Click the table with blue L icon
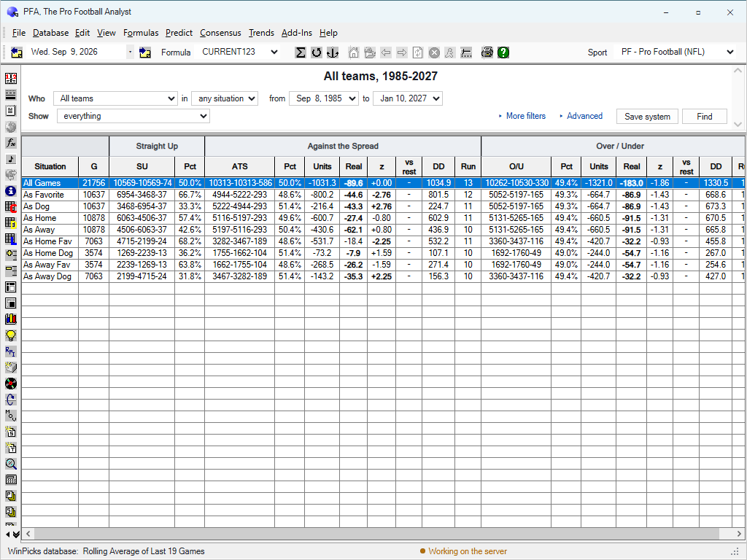The height and width of the screenshot is (560, 747). pos(10,239)
